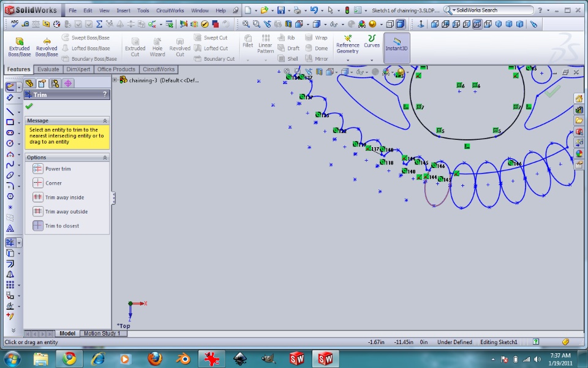Click the Shell feature
588x368 pixels.
point(288,59)
